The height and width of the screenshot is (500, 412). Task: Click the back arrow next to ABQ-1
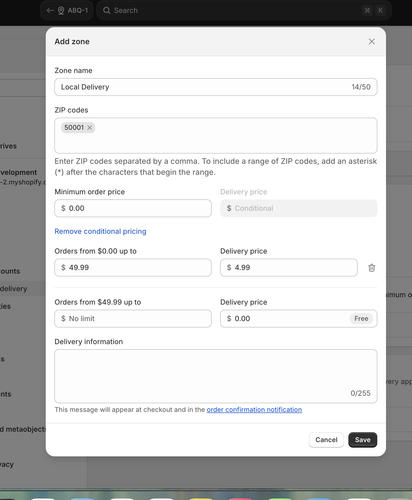pos(50,10)
